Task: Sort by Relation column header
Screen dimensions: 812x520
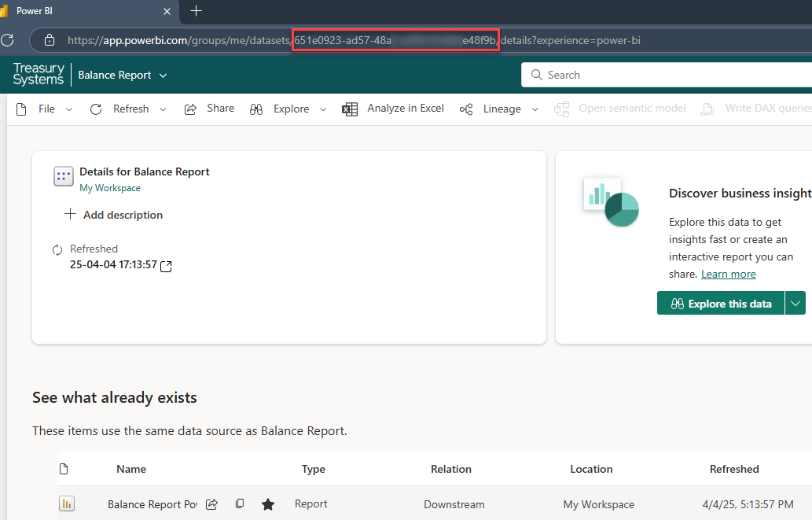Action: (x=451, y=469)
